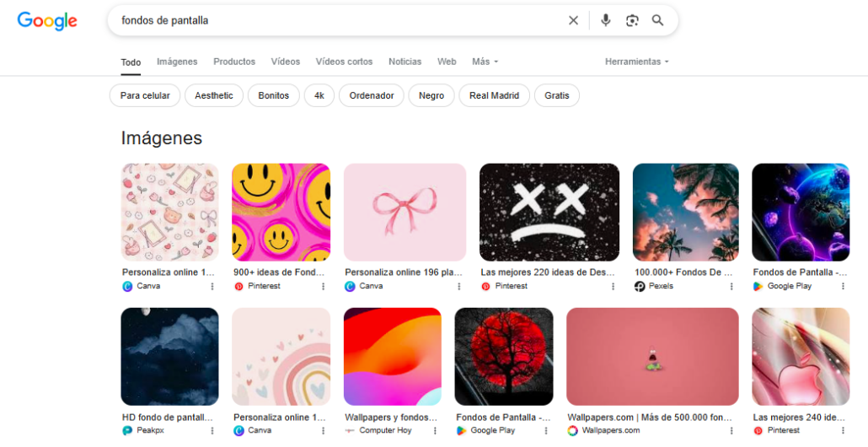
Task: Expand the Herramientas dropdown
Action: (x=636, y=62)
